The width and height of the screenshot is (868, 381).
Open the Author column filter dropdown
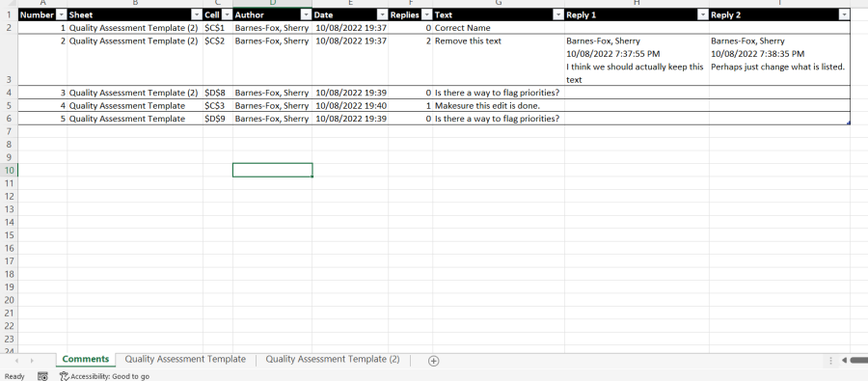306,15
